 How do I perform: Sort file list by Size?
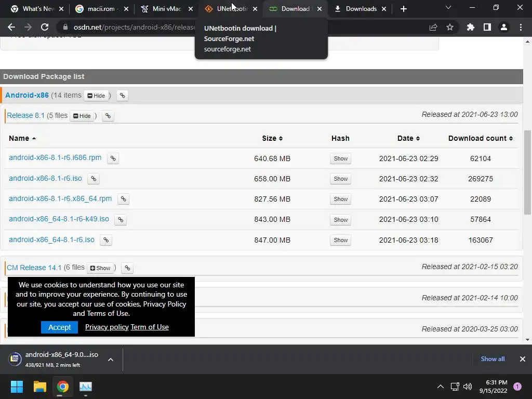click(x=272, y=138)
